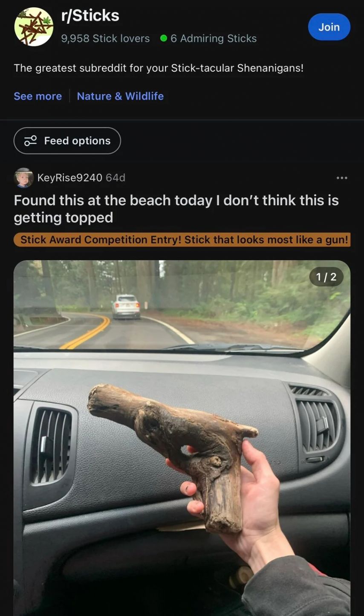This screenshot has height=616, width=364.
Task: Tap the KeyRise9240 user avatar
Action: click(23, 178)
